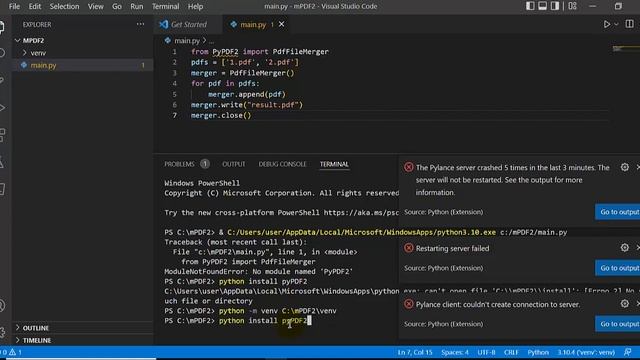This screenshot has height=360, width=640.
Task: Open the Accounts icon in activity bar
Action: 2,305
